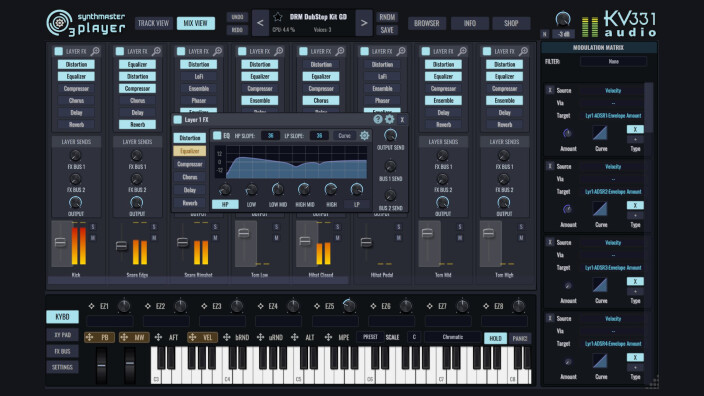Open scale PRESET selector
Screen dimensions: 704x396
tap(370, 337)
